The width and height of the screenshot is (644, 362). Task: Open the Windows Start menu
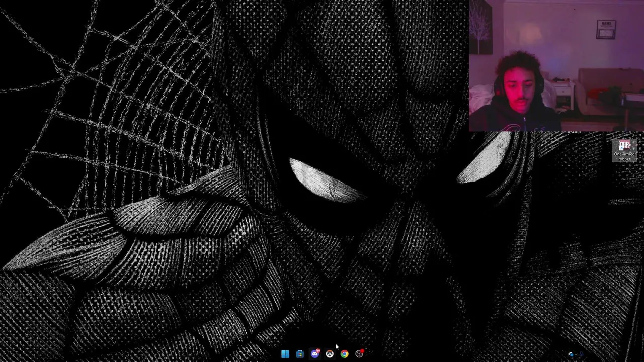coord(285,354)
